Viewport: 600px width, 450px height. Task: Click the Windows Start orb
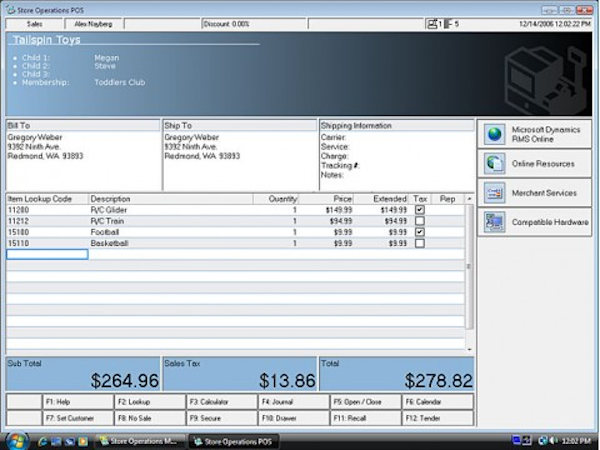pyautogui.click(x=15, y=440)
